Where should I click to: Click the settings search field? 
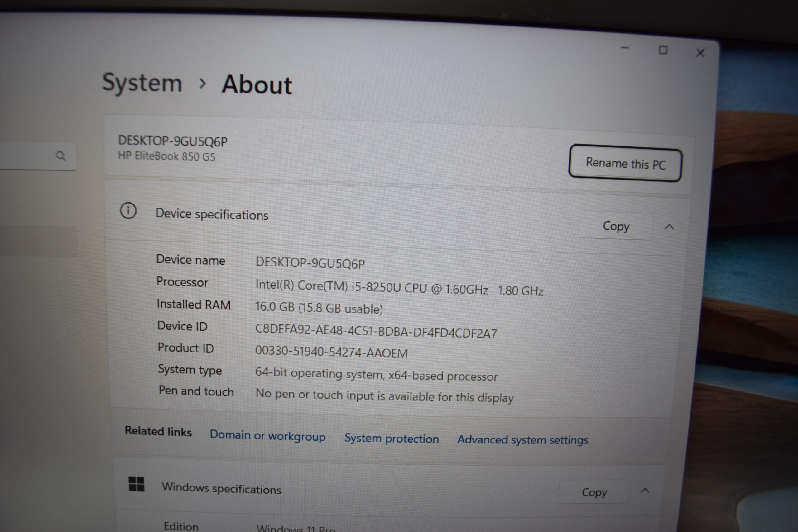(37, 156)
